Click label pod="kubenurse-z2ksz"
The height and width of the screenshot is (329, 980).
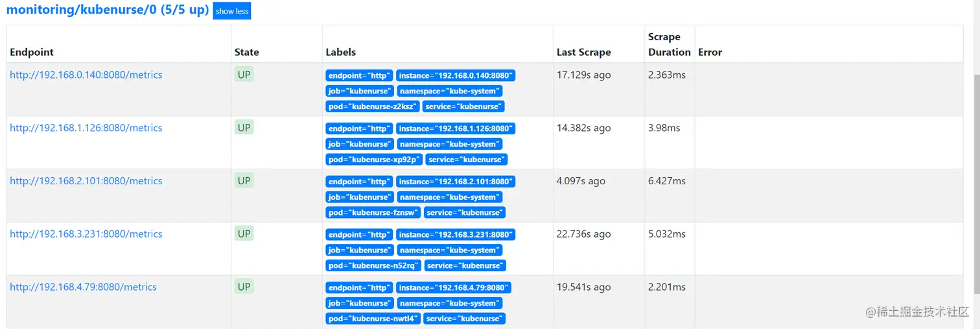pos(373,106)
